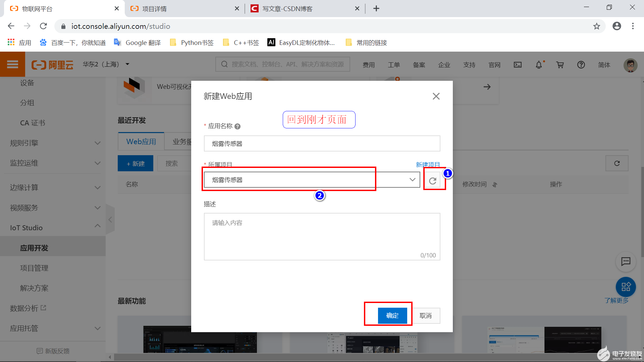The width and height of the screenshot is (644, 362).
Task: Open the shopping cart
Action: tap(560, 65)
